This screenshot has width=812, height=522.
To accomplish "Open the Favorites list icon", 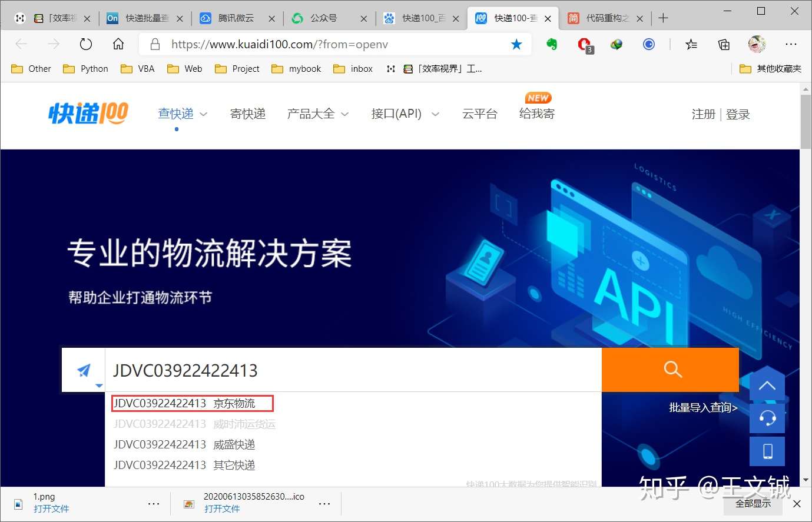I will point(691,44).
